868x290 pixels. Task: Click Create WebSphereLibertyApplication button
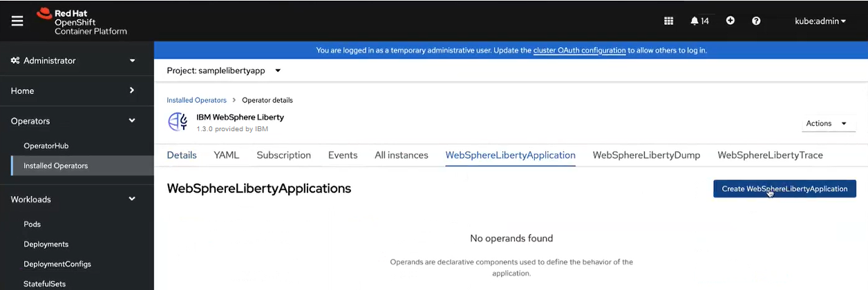click(784, 188)
